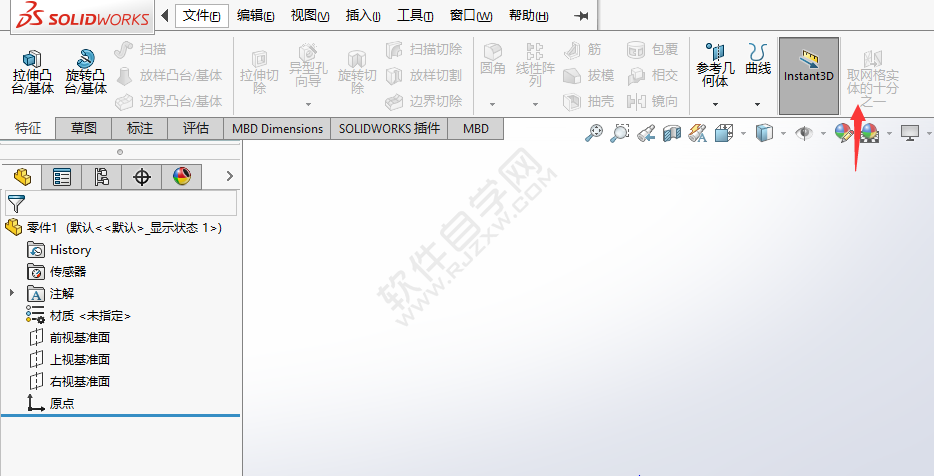Open the ConfigurationManager tab
934x476 pixels.
click(102, 176)
